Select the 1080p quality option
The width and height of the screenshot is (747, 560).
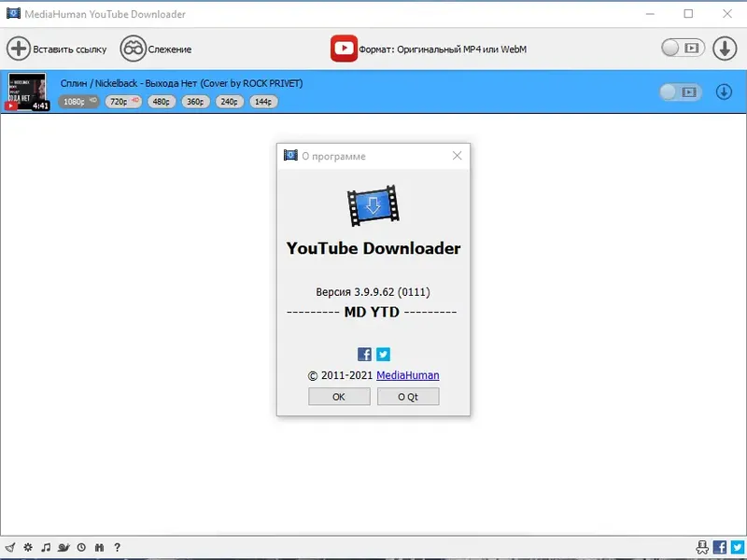click(x=75, y=101)
